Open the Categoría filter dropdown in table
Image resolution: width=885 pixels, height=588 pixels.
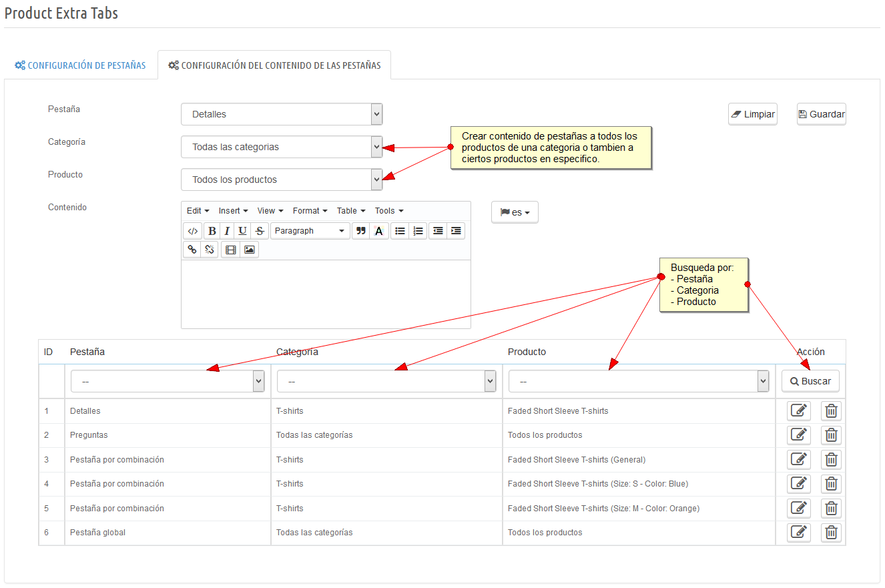pos(386,381)
